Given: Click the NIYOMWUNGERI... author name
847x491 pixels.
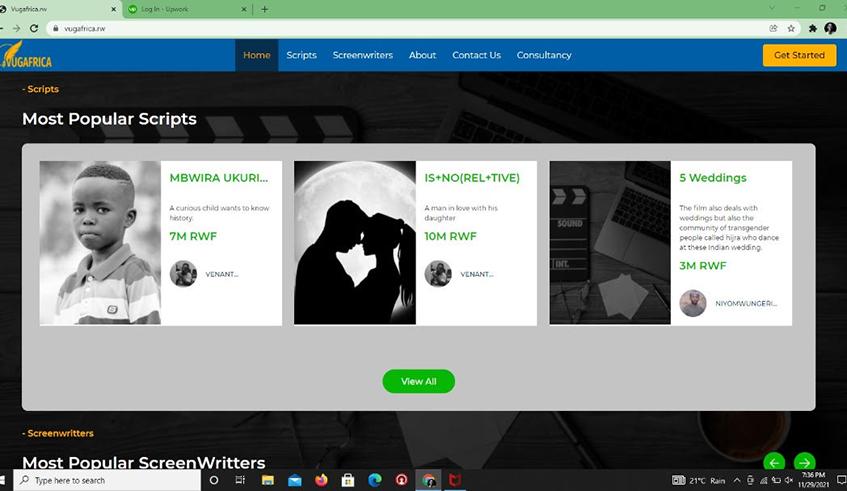Looking at the screenshot, I should [746, 304].
